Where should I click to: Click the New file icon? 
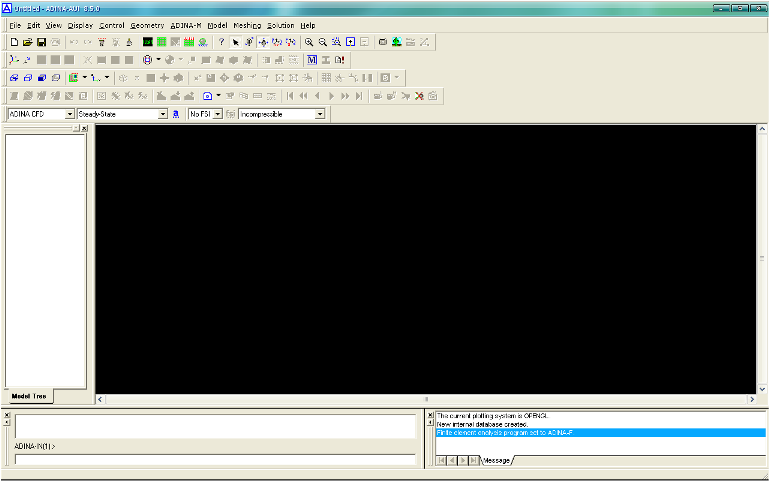[14, 42]
